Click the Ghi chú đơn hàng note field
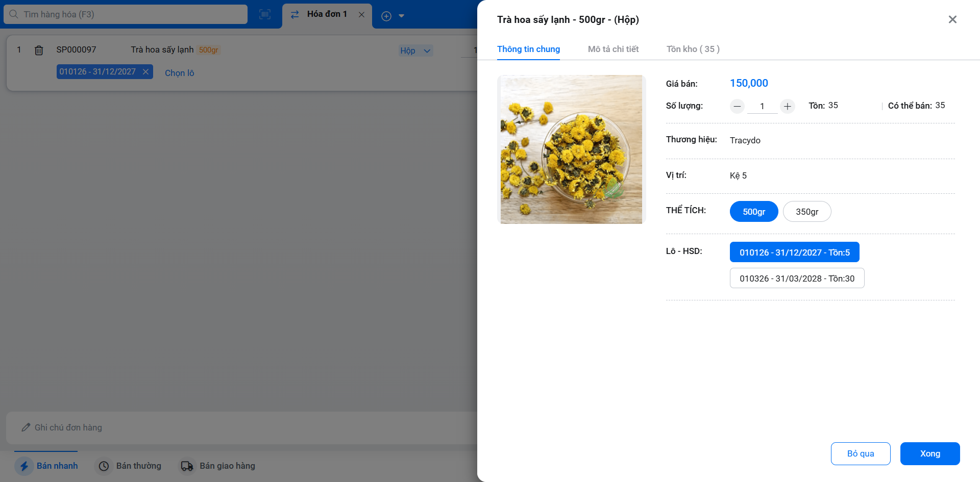Viewport: 980px width, 482px height. 242,427
